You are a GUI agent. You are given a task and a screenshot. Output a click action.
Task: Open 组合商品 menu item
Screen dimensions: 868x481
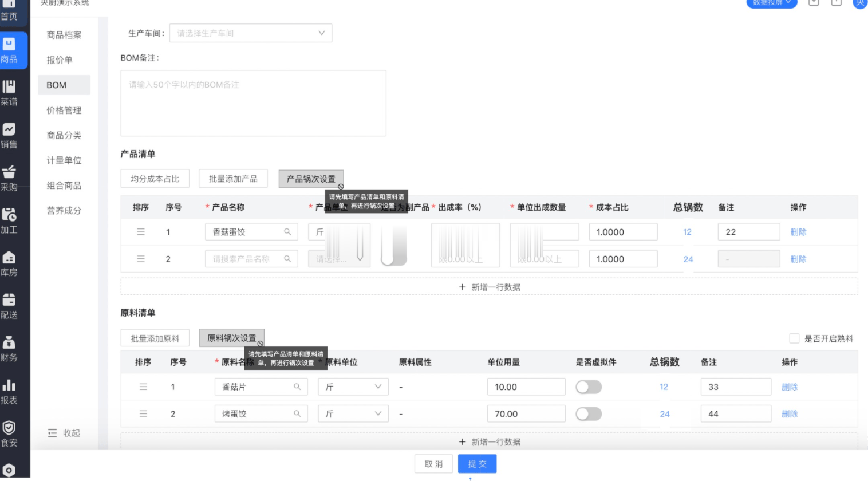pos(64,186)
